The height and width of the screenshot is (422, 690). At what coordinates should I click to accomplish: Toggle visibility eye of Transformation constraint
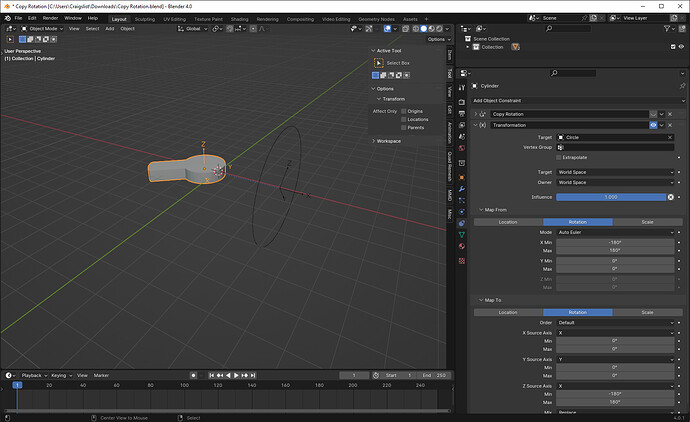[x=653, y=125]
